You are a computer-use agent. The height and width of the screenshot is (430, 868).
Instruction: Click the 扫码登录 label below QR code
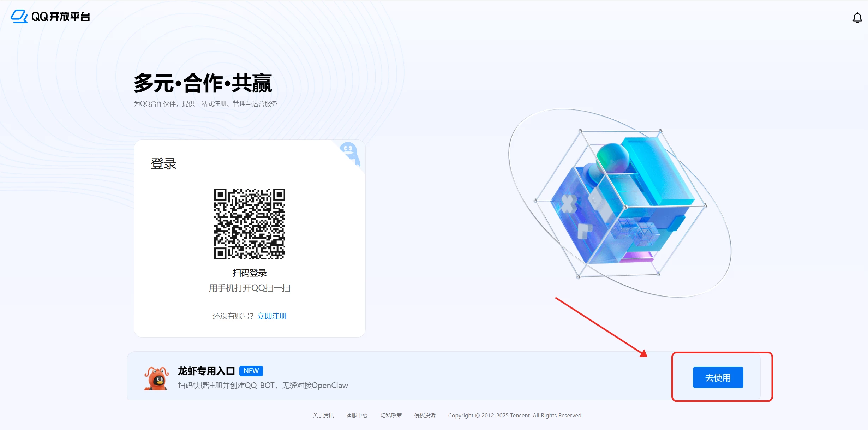pyautogui.click(x=250, y=273)
